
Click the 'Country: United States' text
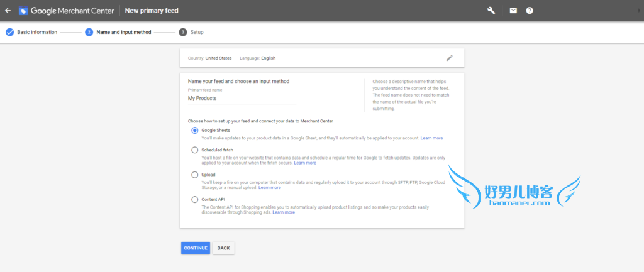pos(209,58)
